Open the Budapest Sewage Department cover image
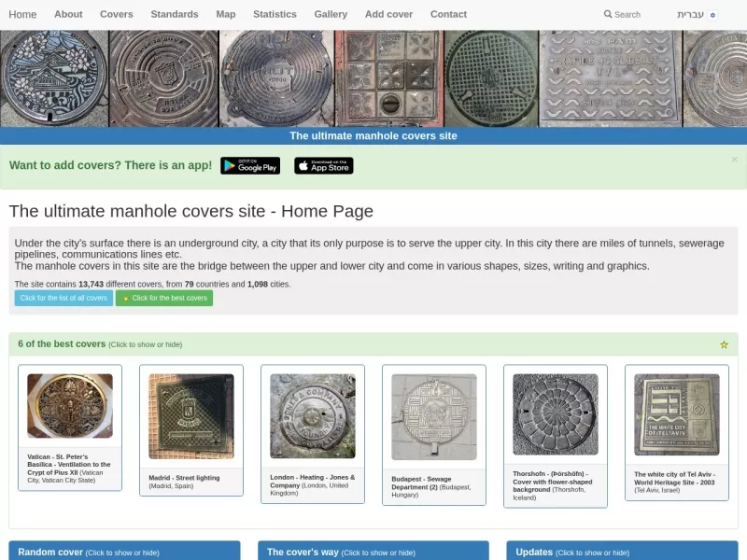 coord(434,416)
